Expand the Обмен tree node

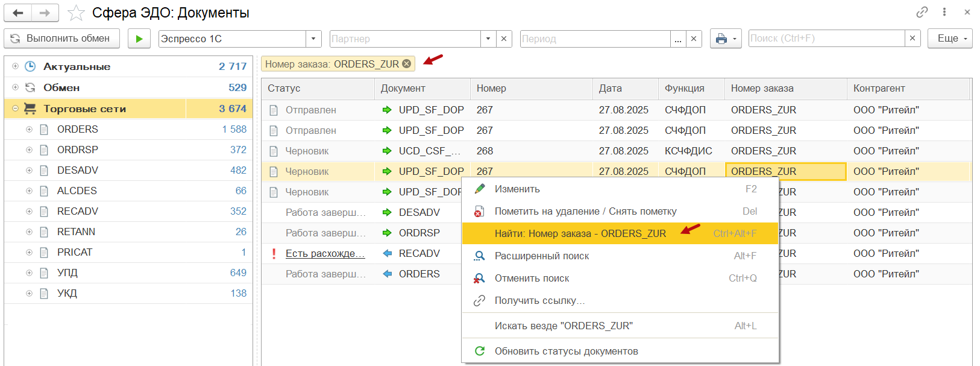pyautogui.click(x=15, y=87)
